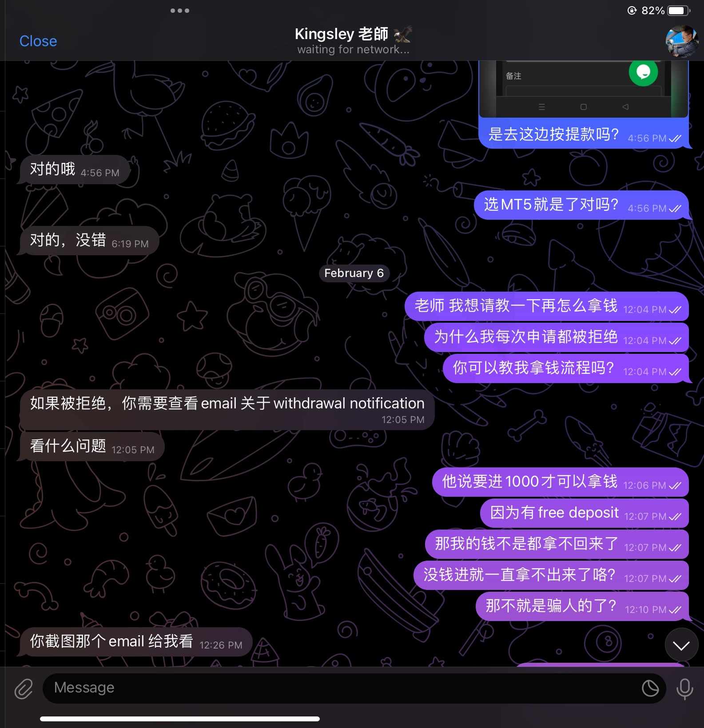Image resolution: width=704 pixels, height=728 pixels.
Task: Tap the orientation lock status icon
Action: (x=632, y=11)
